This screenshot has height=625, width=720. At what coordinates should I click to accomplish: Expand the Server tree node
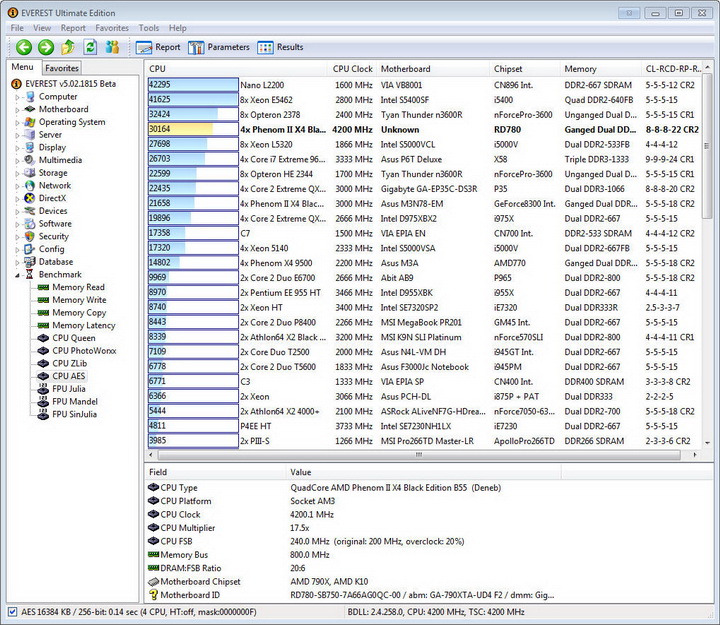[x=17, y=135]
